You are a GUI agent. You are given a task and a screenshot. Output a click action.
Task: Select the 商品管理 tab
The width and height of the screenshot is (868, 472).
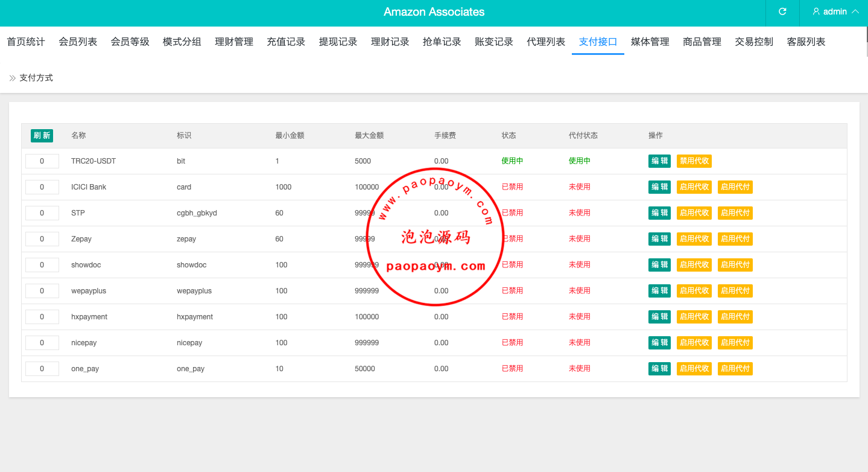pos(702,42)
